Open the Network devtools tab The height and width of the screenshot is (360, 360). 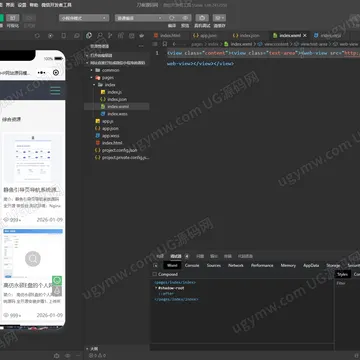(x=236, y=265)
